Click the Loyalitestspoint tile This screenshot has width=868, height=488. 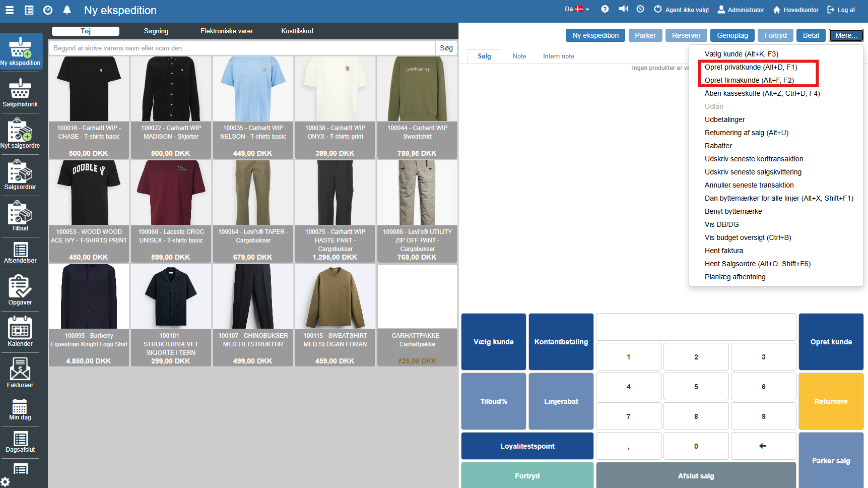click(x=527, y=446)
